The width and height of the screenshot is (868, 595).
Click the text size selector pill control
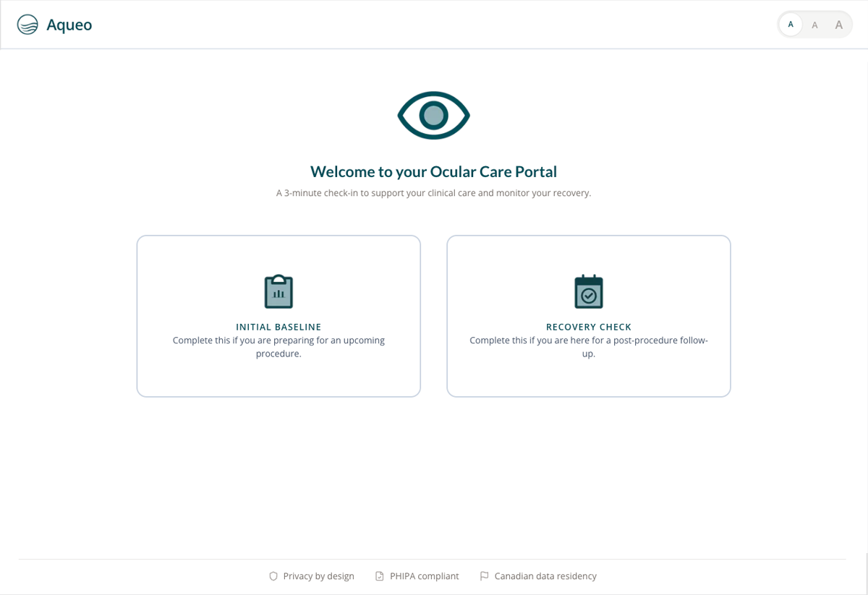814,24
